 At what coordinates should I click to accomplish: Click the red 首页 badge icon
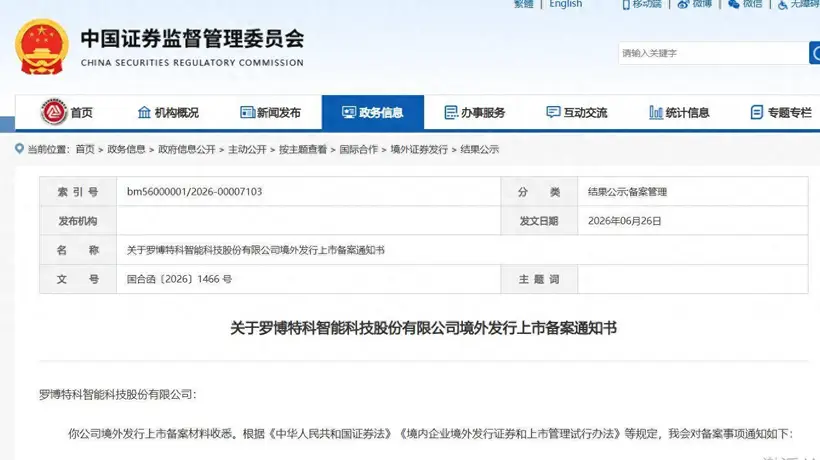(54, 112)
